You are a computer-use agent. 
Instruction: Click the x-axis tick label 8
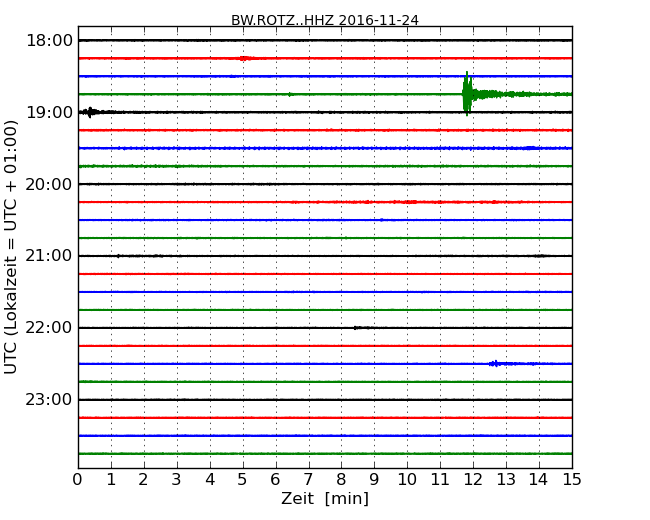[x=341, y=480]
